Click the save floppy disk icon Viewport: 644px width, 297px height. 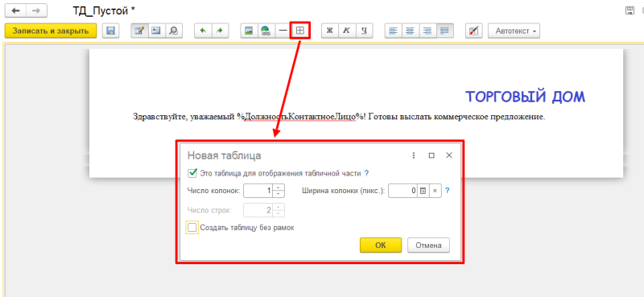tap(110, 31)
